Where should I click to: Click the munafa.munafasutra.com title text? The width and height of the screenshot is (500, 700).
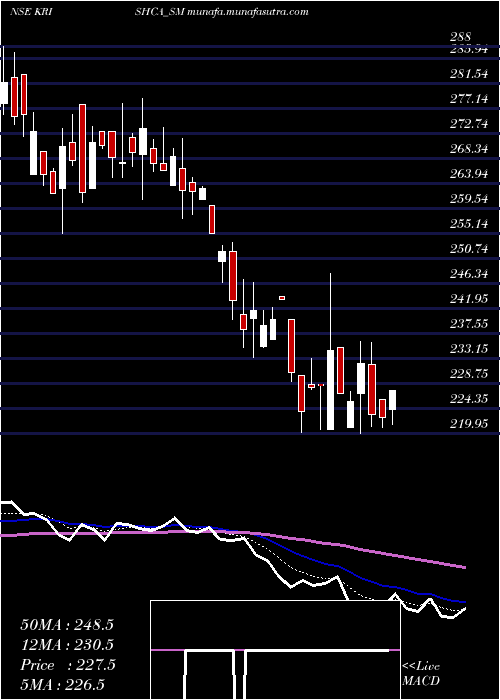click(x=248, y=12)
